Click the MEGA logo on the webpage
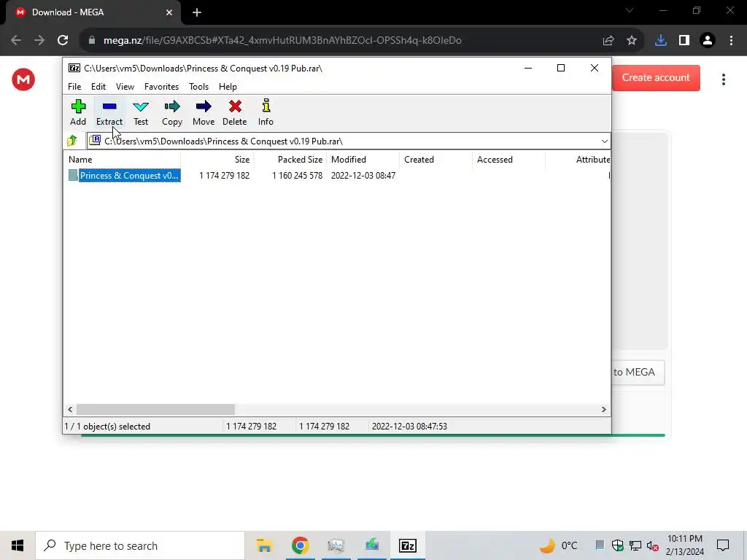Screen dimensions: 747x560 [x=23, y=79]
